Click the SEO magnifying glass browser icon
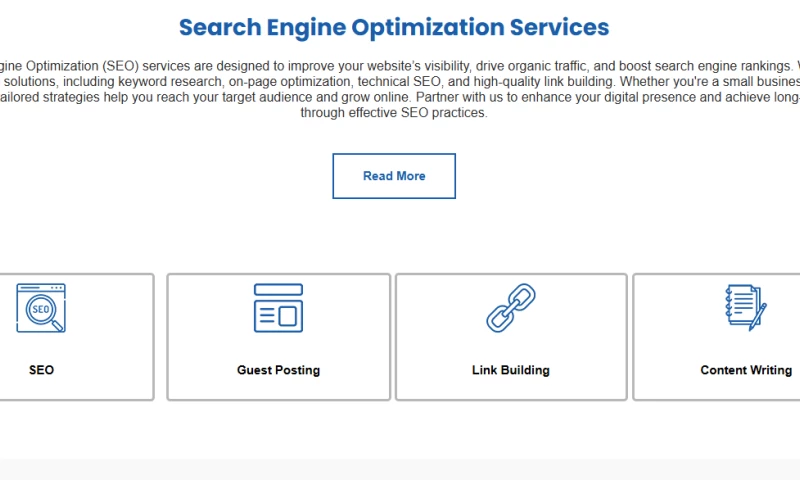 point(41,308)
